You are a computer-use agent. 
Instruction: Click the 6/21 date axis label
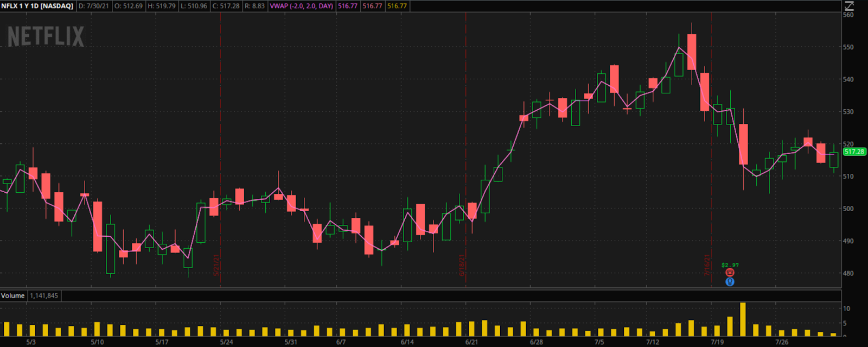pyautogui.click(x=472, y=342)
